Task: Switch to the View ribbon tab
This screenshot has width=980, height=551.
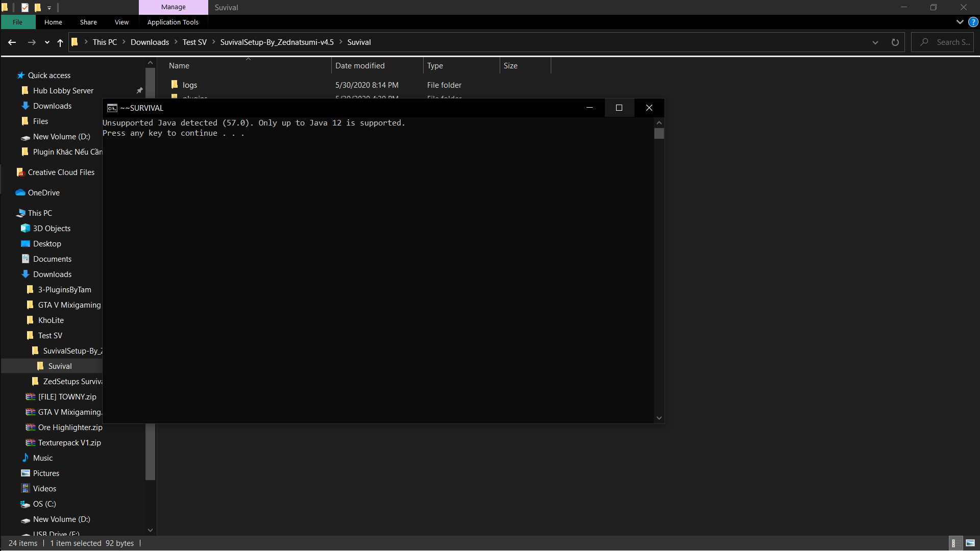Action: click(x=121, y=22)
